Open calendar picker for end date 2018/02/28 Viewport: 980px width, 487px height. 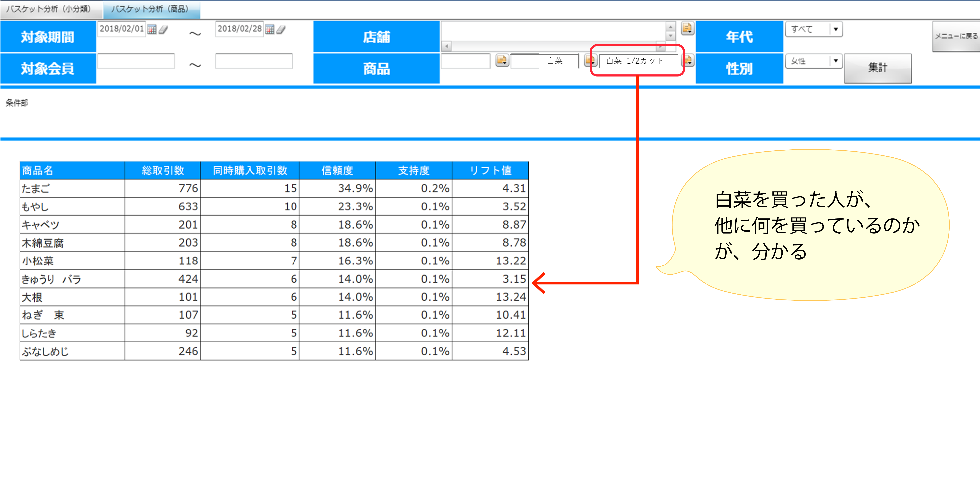(x=270, y=29)
